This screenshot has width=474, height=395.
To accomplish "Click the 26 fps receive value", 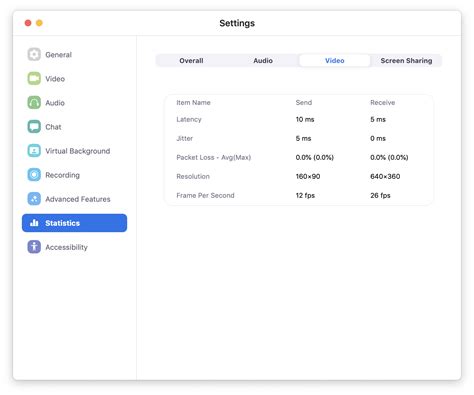I will 380,195.
